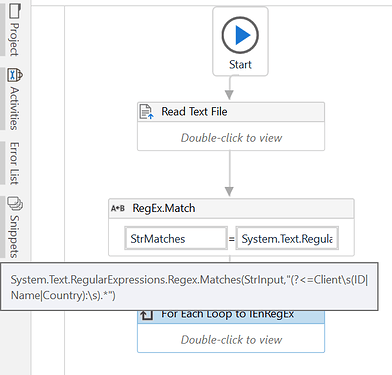Viewport: 392px width, 375px height.
Task: Select the Start label under the play icon
Action: click(x=240, y=64)
